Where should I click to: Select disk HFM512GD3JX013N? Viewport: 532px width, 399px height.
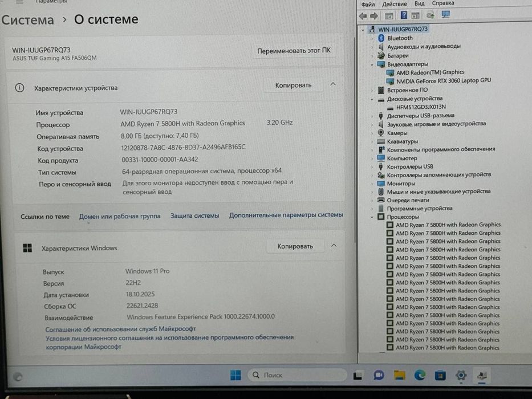point(421,107)
